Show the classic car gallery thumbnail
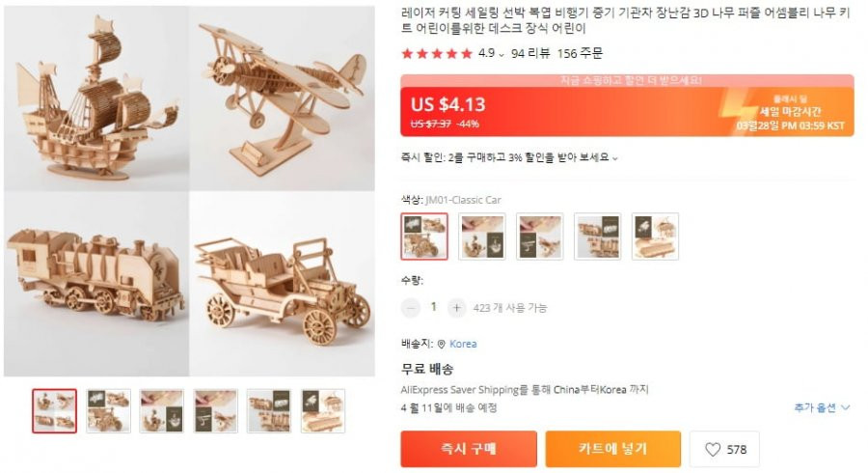The image size is (868, 473). pyautogui.click(x=108, y=411)
